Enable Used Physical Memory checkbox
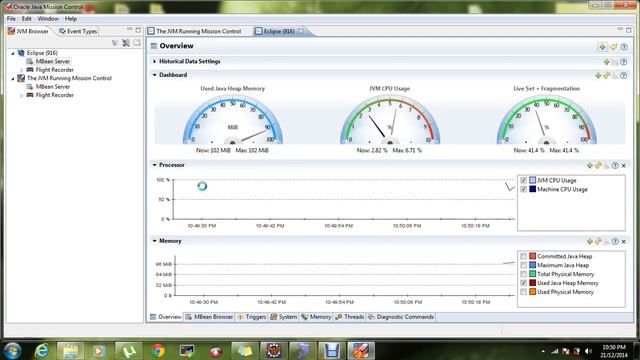This screenshot has height=360, width=640. pyautogui.click(x=524, y=292)
